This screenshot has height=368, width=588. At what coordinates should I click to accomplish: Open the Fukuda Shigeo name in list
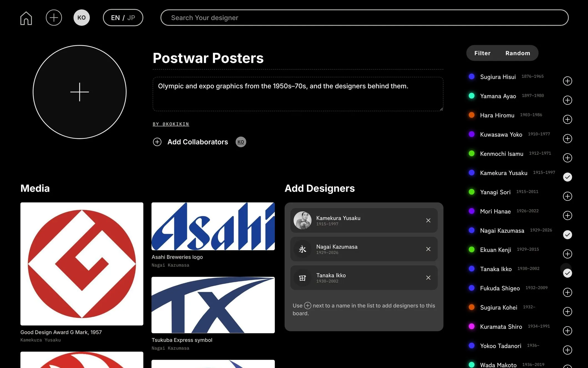point(500,288)
